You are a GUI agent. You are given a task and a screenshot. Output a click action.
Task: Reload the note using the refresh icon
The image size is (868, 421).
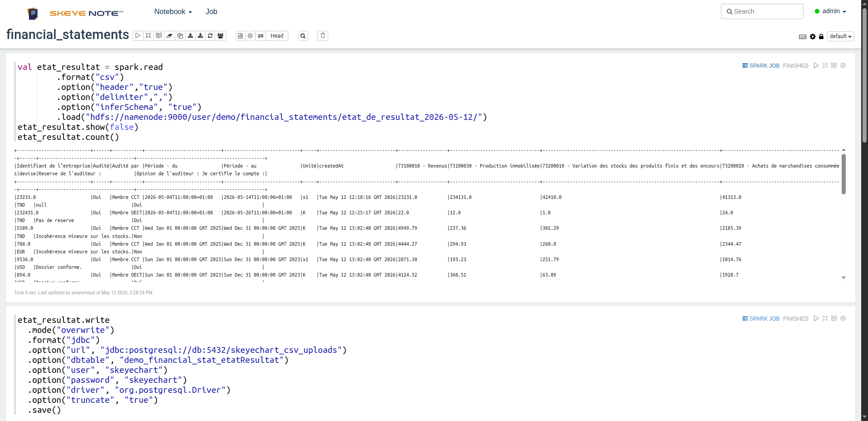(210, 36)
